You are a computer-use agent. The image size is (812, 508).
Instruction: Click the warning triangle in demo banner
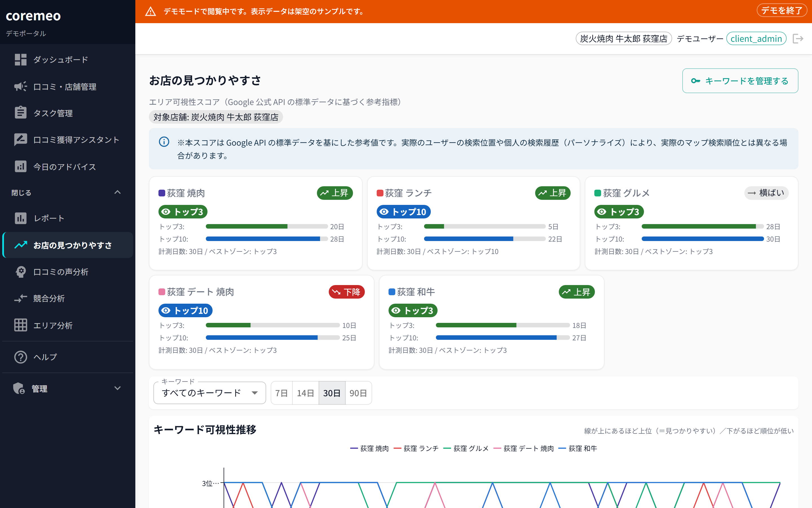pos(150,11)
